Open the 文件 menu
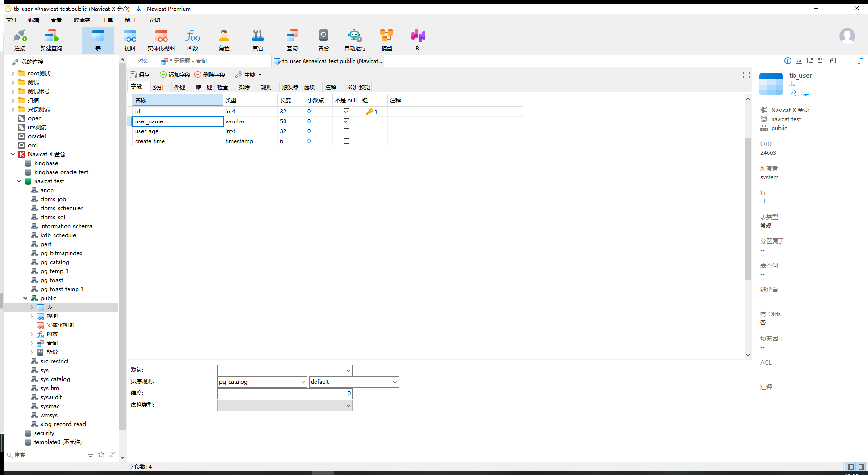 pos(12,20)
